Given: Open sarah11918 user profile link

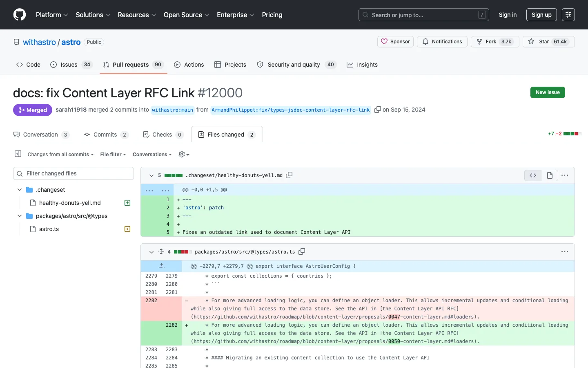Looking at the screenshot, I should click(71, 110).
